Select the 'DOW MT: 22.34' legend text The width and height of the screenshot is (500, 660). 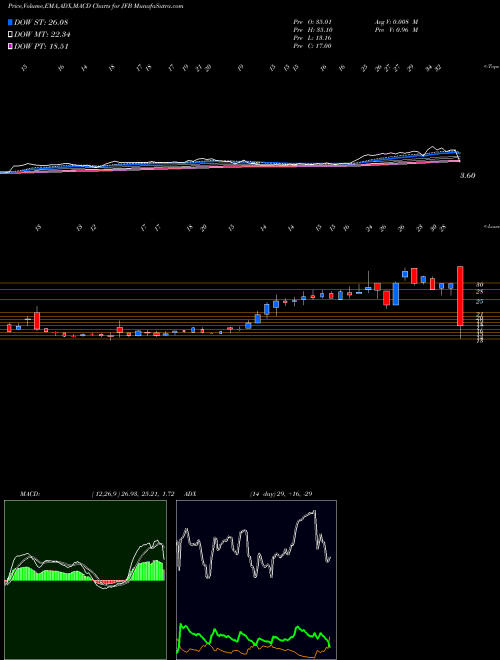tap(42, 35)
